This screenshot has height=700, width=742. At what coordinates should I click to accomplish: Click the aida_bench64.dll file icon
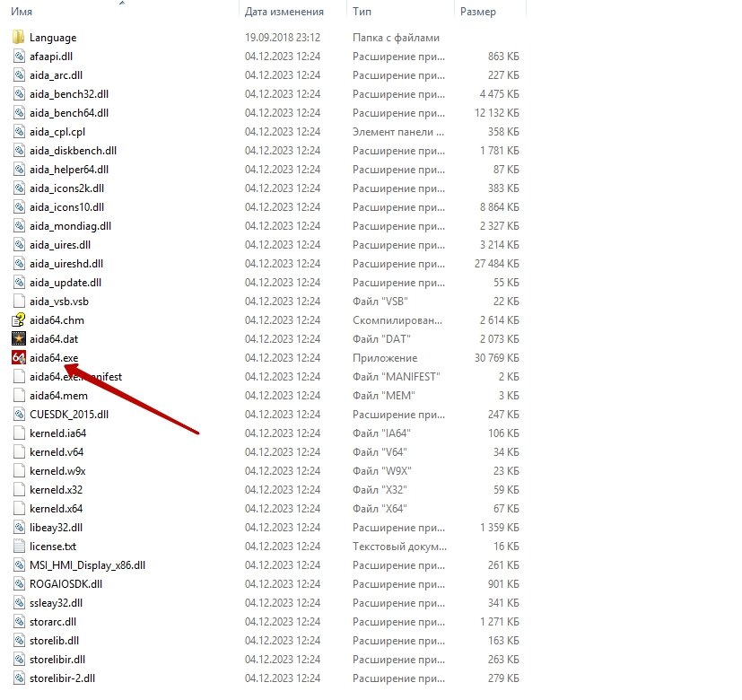(19, 113)
